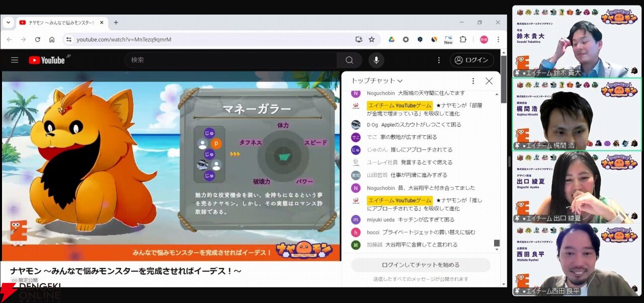Click the YouTube logo
Screen dimensions: 644x303
click(47, 60)
